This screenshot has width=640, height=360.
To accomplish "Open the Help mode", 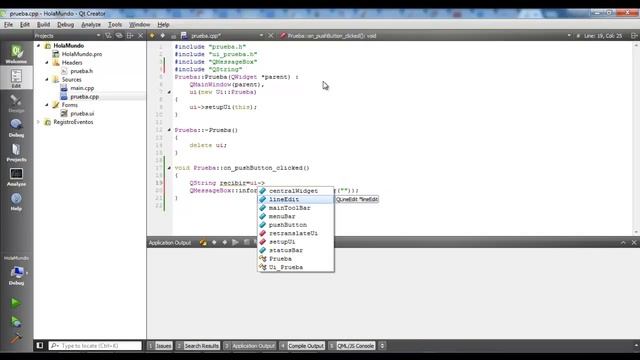I will [16, 201].
